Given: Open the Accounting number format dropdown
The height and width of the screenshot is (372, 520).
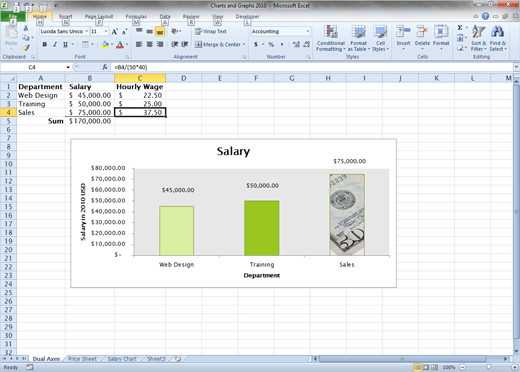Looking at the screenshot, I should [308, 31].
